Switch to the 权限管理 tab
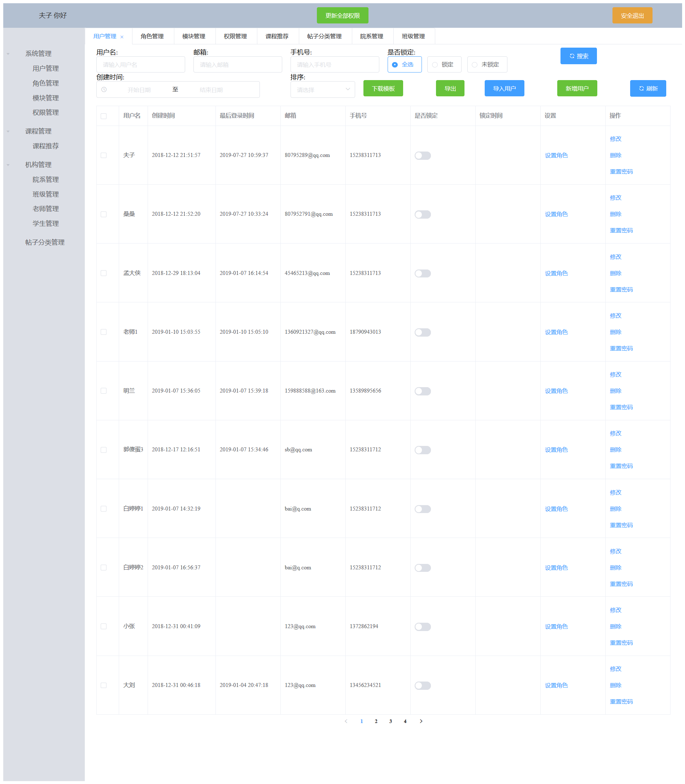The height and width of the screenshot is (784, 685). [235, 36]
